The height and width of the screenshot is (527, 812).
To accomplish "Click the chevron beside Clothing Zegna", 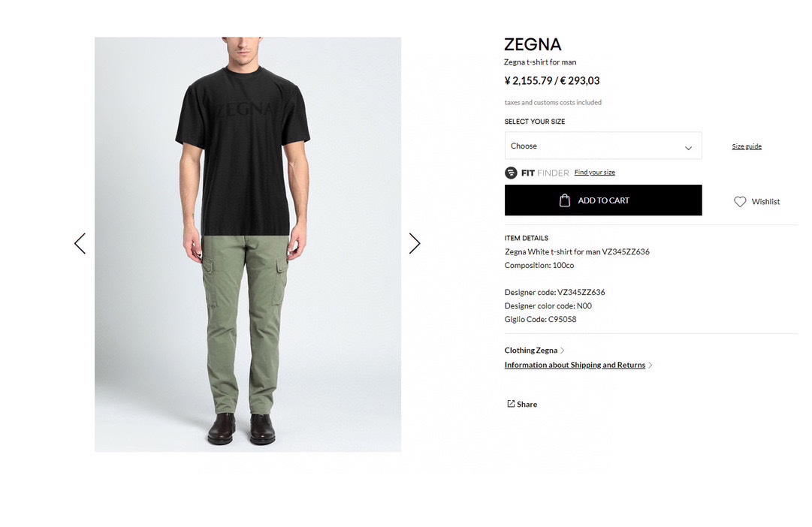I will (x=563, y=351).
